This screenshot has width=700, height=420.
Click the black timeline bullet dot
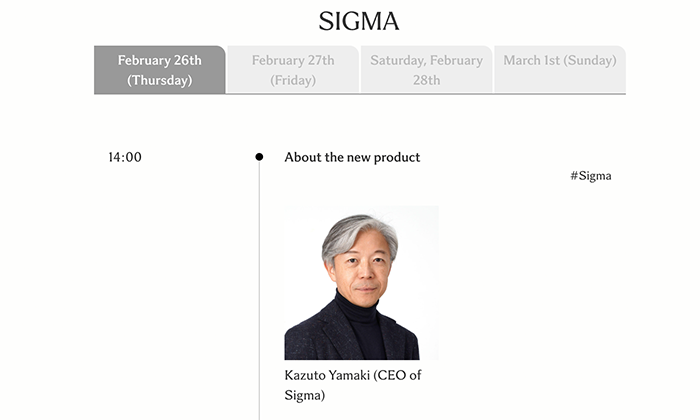click(259, 157)
